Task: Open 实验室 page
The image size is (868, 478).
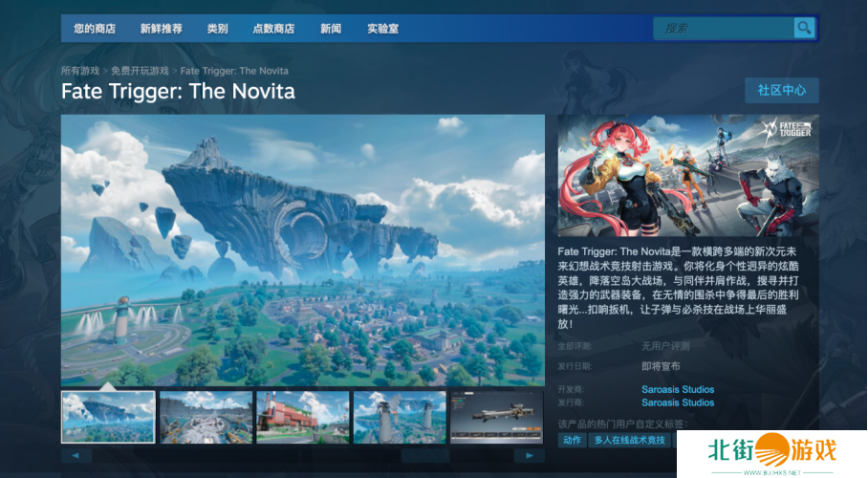Action: 382,29
